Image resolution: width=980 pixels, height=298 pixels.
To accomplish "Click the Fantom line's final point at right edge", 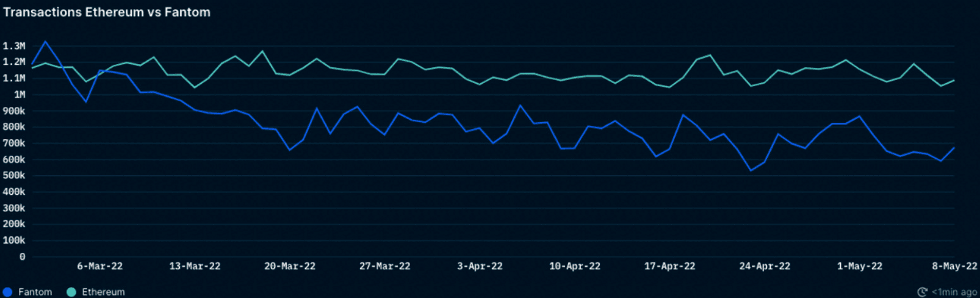I will [954, 148].
